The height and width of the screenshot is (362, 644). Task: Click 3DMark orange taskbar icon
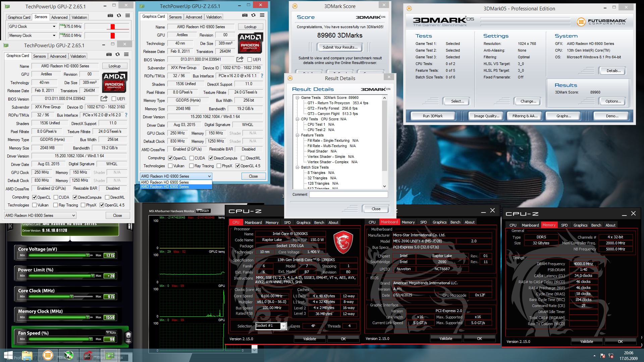48,355
